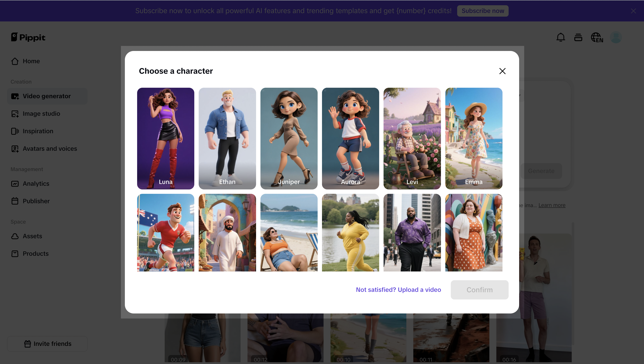This screenshot has width=644, height=364.
Task: Dismiss the subscribe banner
Action: point(633,11)
